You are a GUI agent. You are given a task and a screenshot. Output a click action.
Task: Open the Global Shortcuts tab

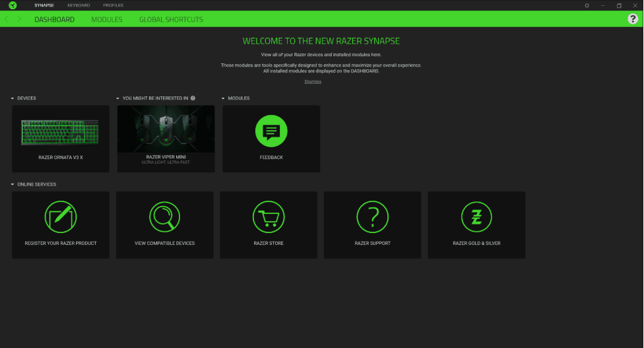pyautogui.click(x=171, y=20)
